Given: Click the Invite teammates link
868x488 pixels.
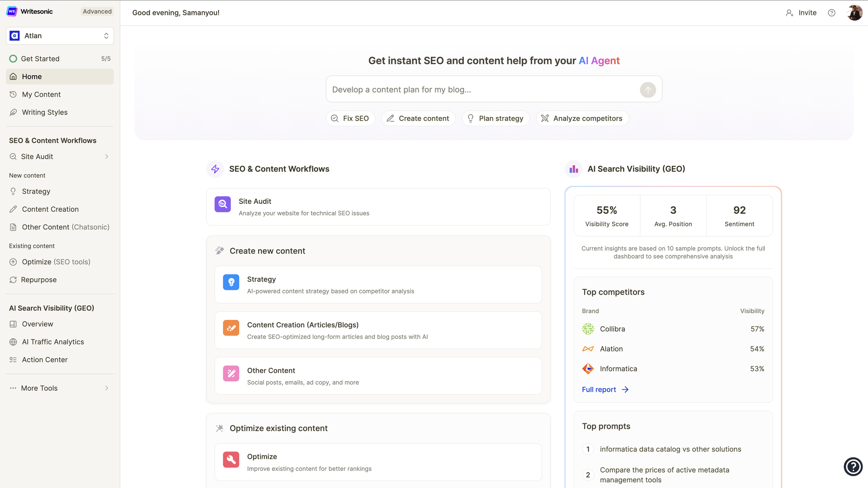Looking at the screenshot, I should tap(802, 13).
